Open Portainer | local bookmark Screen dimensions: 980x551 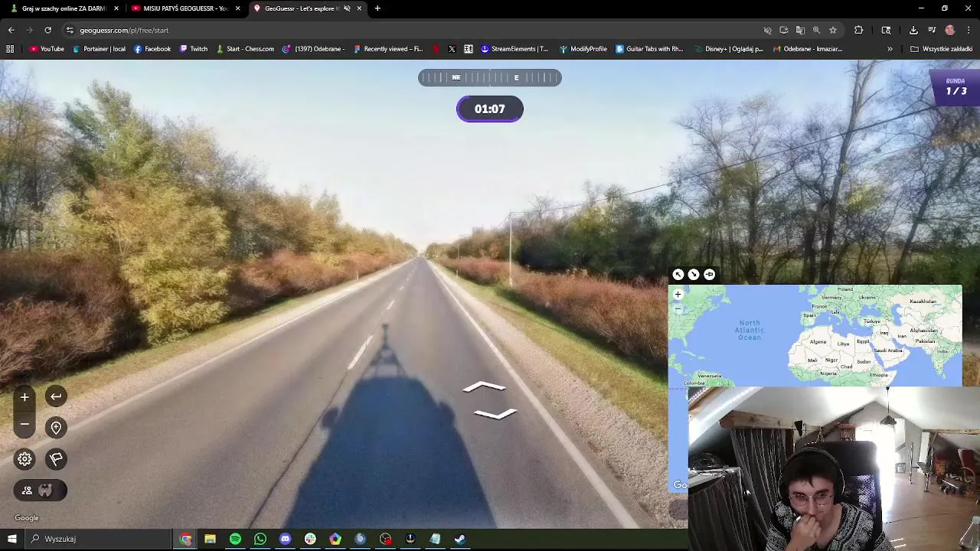[99, 49]
